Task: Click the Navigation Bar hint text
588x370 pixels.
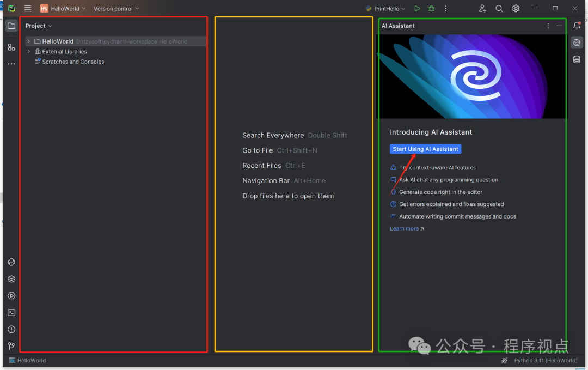Action: pyautogui.click(x=266, y=180)
